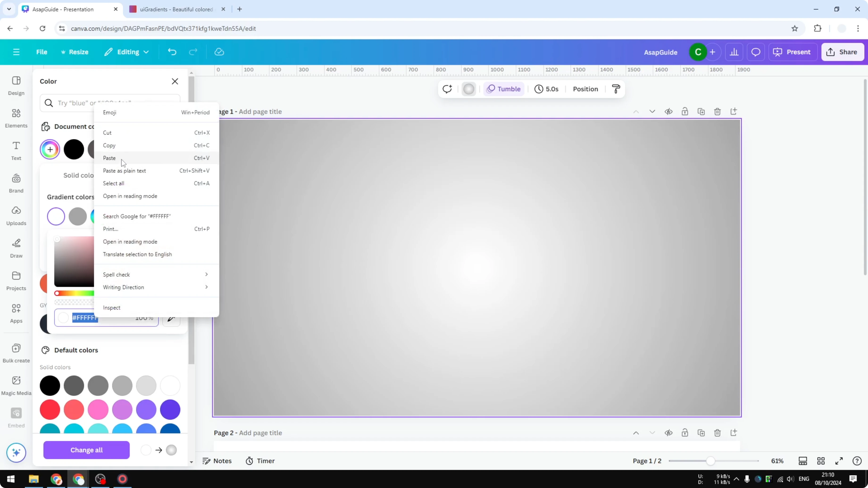The height and width of the screenshot is (488, 868).
Task: Delete Page 1 using trash icon
Action: [x=717, y=112]
